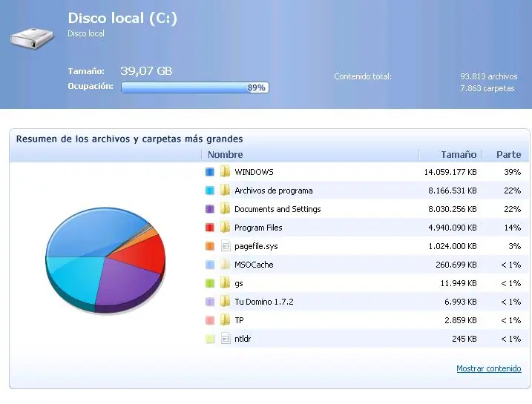
Task: Open the Mostrar contenido link
Action: point(488,368)
